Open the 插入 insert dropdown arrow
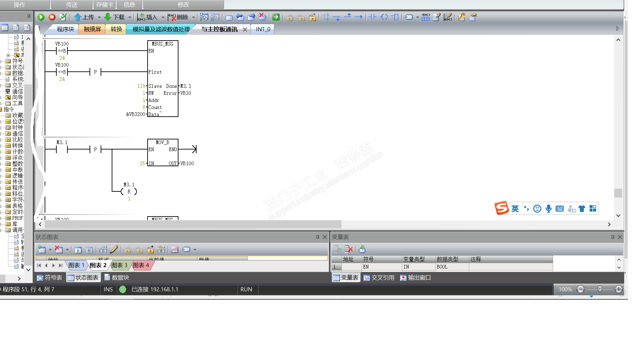 pos(163,17)
